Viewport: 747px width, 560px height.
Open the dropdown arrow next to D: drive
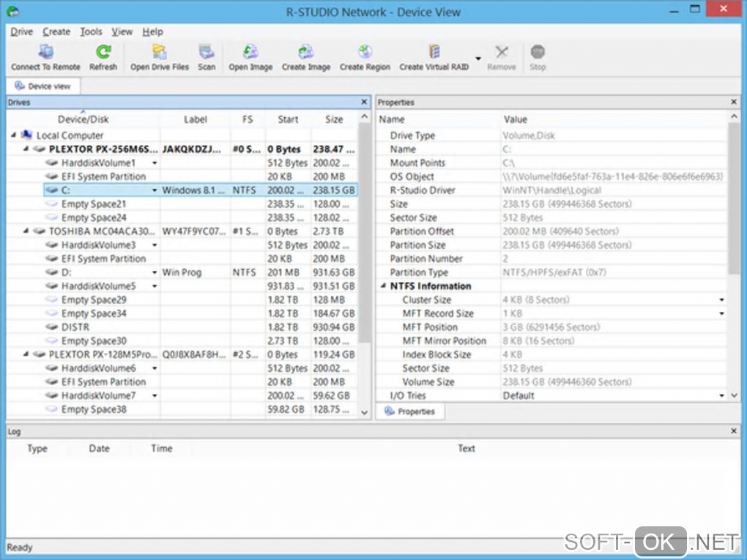tap(155, 273)
